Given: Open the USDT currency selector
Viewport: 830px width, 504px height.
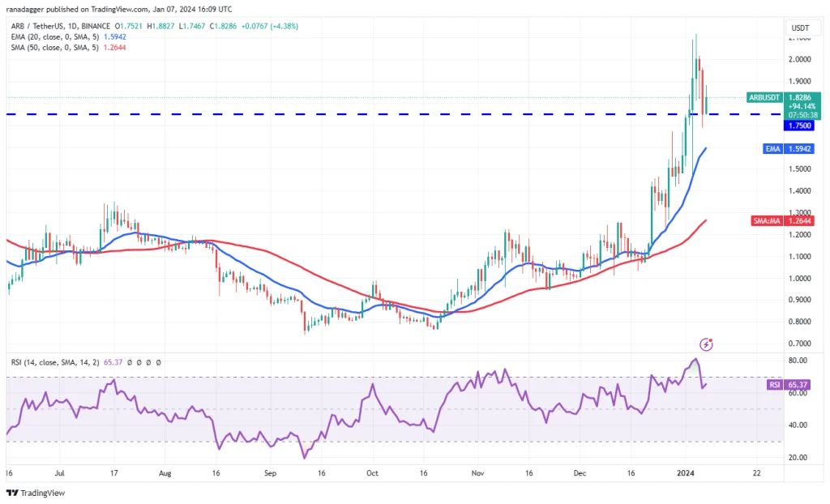Looking at the screenshot, I should coord(799,28).
